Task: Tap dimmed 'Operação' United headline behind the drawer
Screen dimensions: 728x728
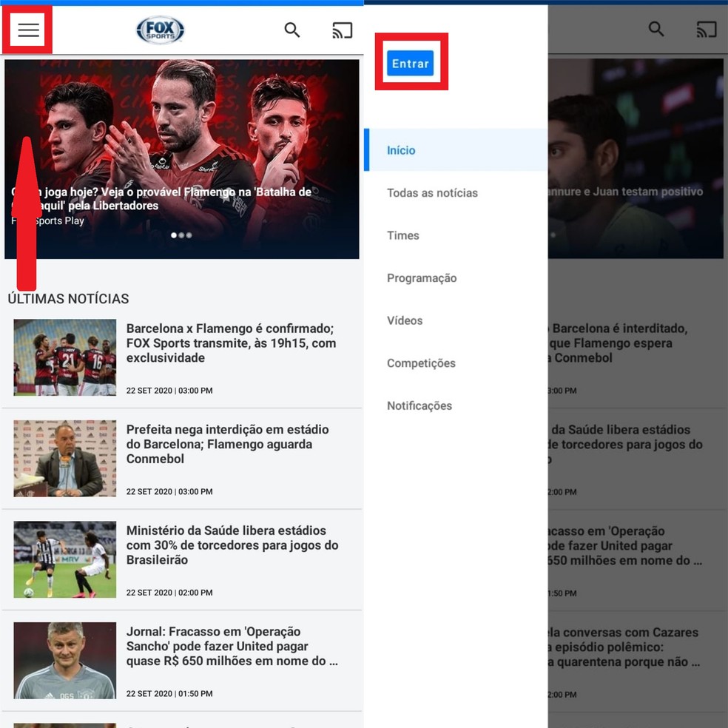Action: pyautogui.click(x=625, y=545)
